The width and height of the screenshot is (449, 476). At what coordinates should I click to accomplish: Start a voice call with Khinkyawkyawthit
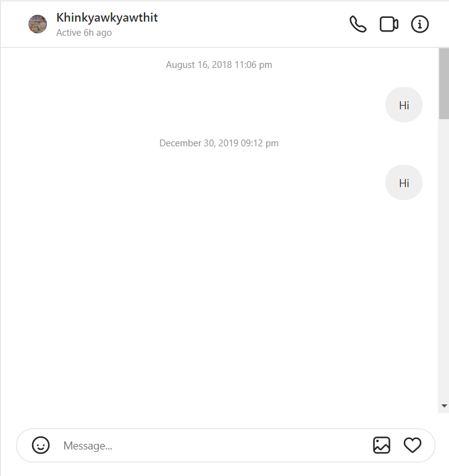(358, 24)
